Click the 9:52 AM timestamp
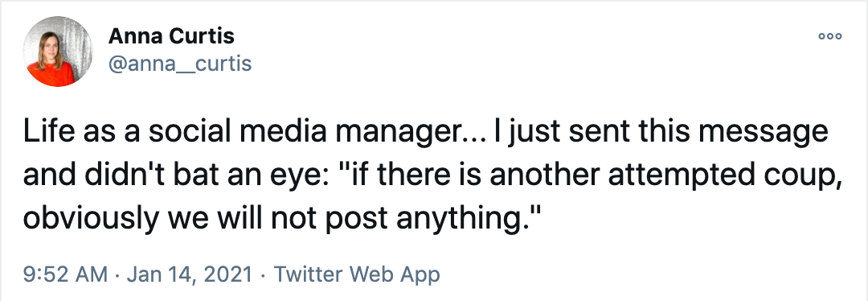 tap(65, 274)
